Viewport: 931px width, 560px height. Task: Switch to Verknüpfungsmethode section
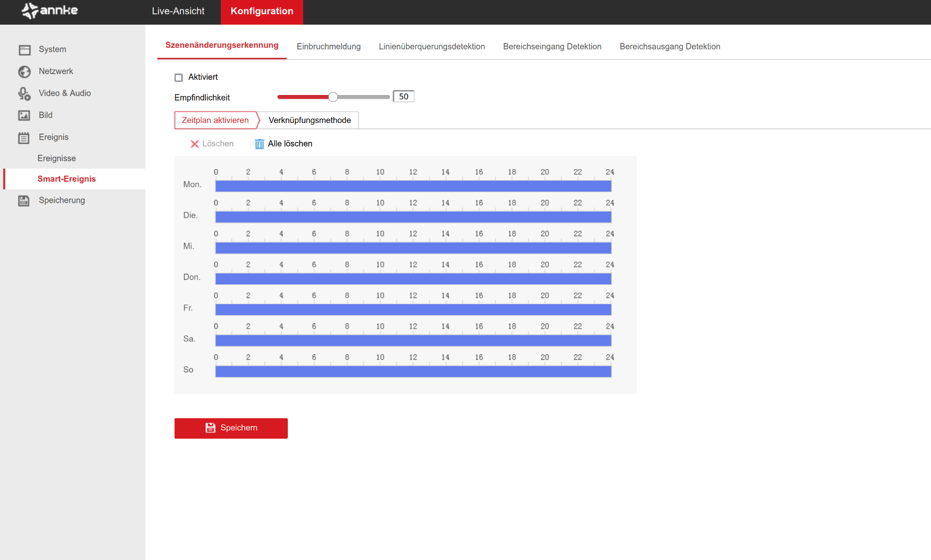[309, 120]
